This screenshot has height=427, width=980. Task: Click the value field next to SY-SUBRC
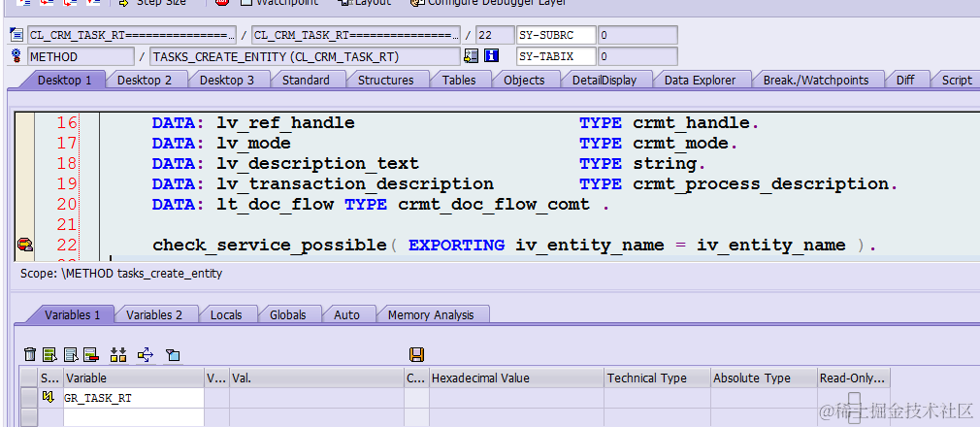coord(637,35)
